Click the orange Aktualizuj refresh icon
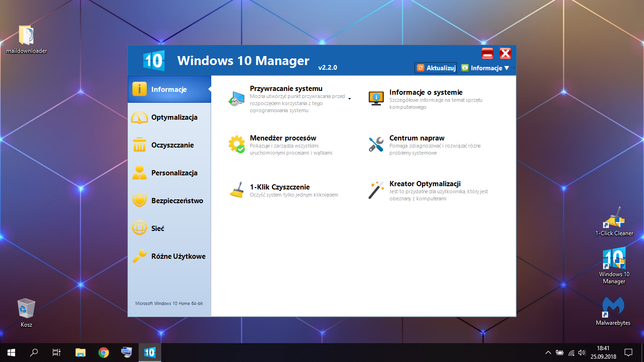The height and width of the screenshot is (362, 644). click(x=421, y=68)
